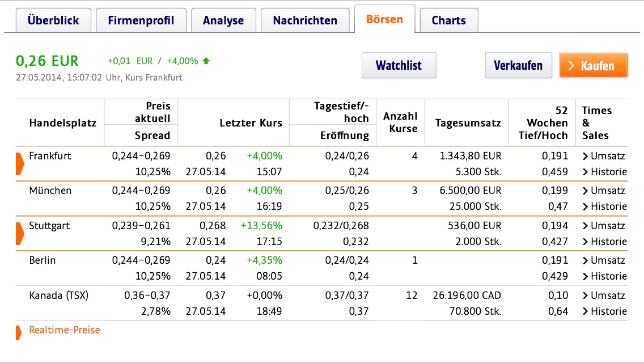Select the München exchange row

coord(50,191)
